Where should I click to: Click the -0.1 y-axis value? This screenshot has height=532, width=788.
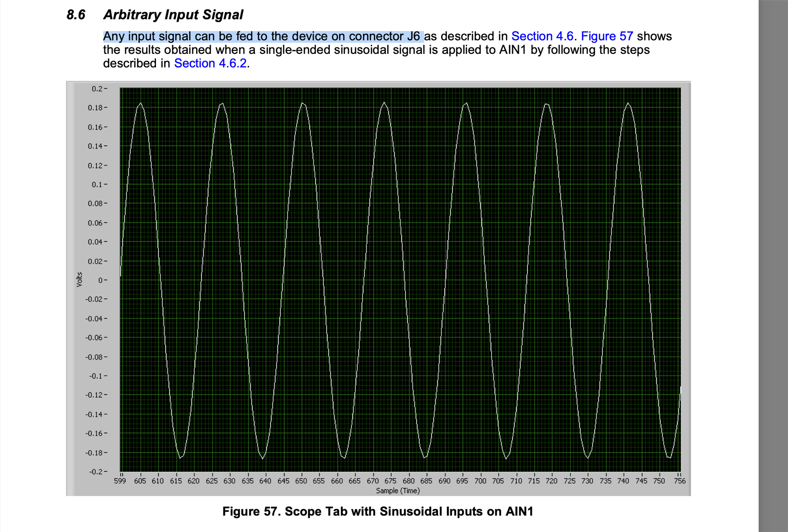(x=96, y=376)
